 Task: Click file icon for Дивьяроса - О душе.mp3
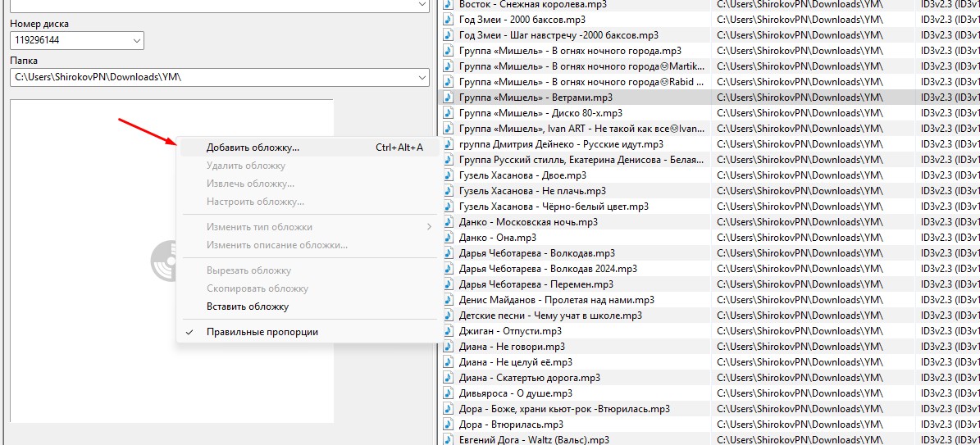pyautogui.click(x=449, y=393)
